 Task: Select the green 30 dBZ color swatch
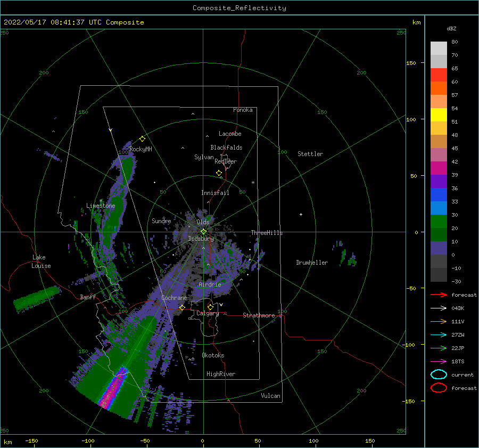[x=439, y=222]
